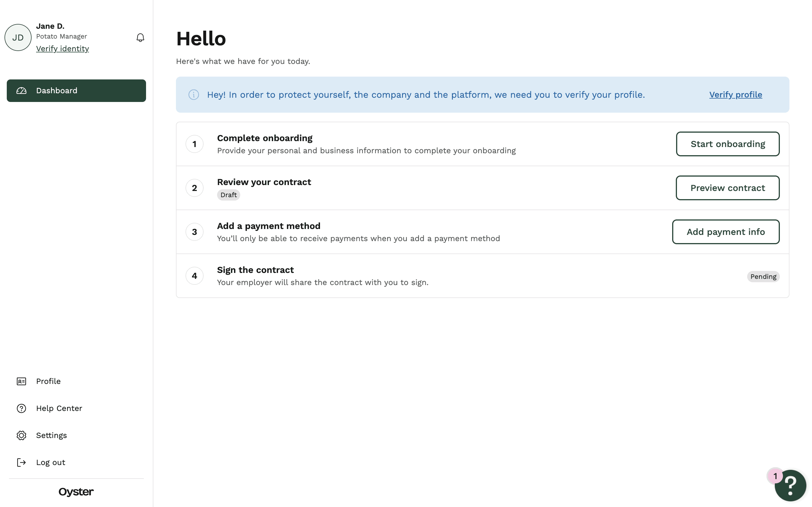Click the Pending status badge

click(x=763, y=277)
